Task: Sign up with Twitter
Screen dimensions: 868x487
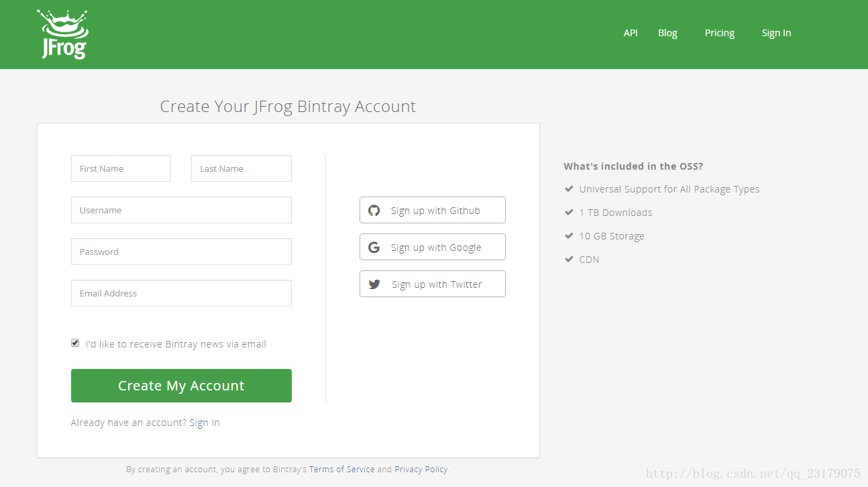Action: [433, 284]
